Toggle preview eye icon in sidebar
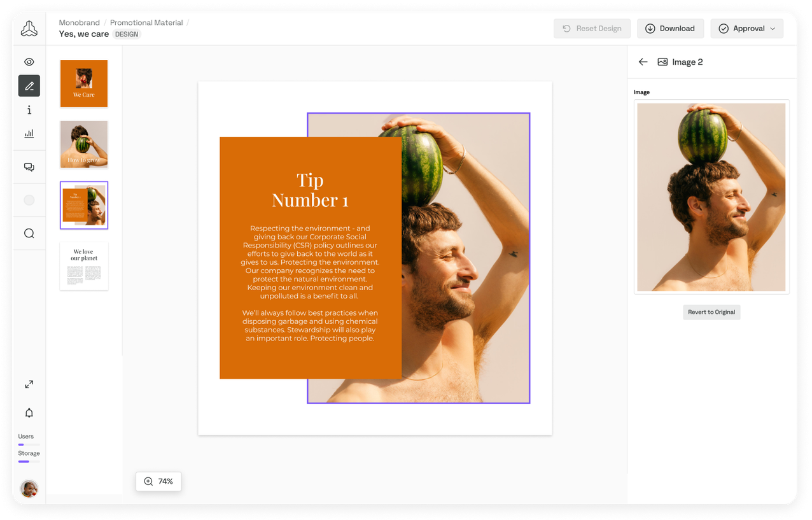This screenshot has width=812, height=520. click(x=29, y=62)
